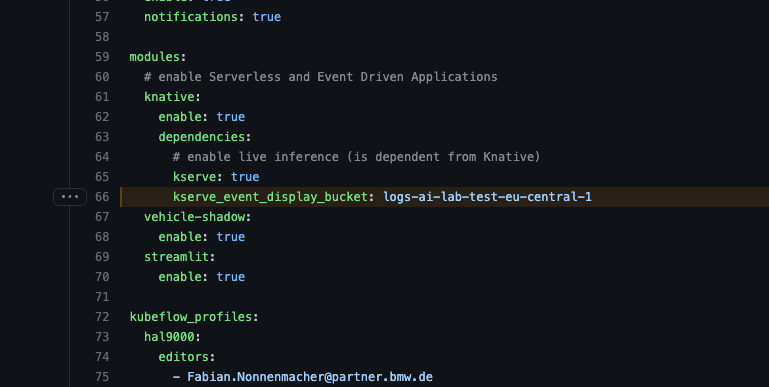Click the 'editors' key
Image resolution: width=769 pixels, height=387 pixels.
pos(184,357)
